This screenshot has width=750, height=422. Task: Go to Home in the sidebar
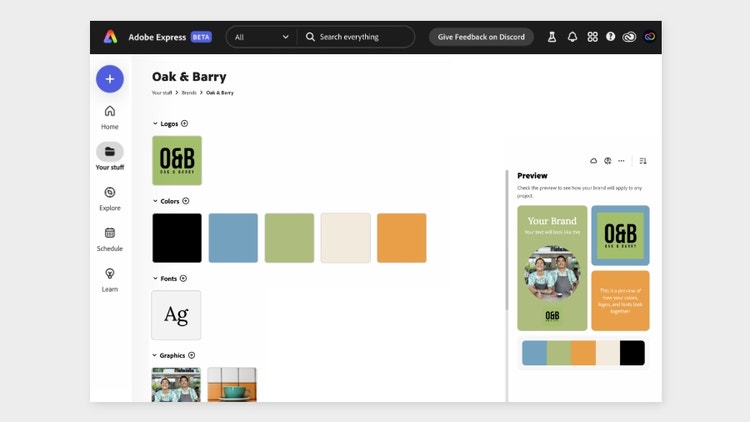point(110,118)
